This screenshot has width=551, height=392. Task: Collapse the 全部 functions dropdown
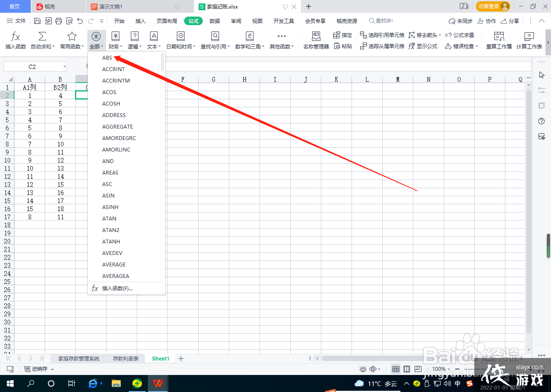(96, 41)
